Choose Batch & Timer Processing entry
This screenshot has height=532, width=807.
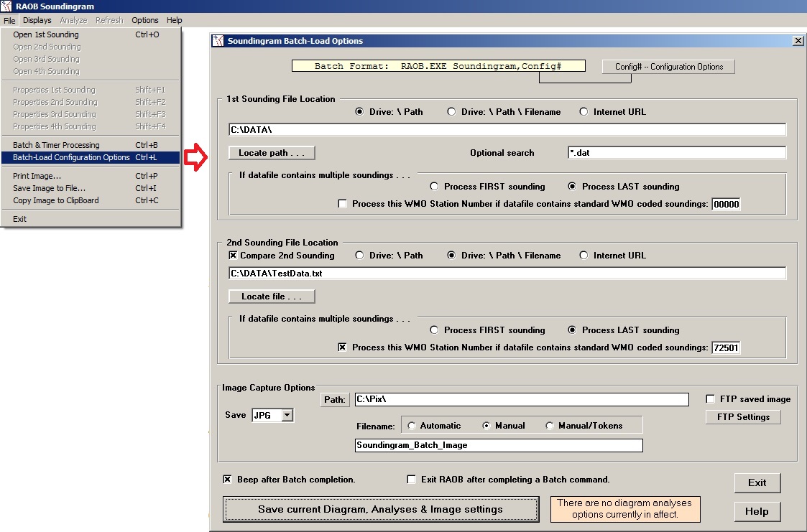pyautogui.click(x=91, y=145)
